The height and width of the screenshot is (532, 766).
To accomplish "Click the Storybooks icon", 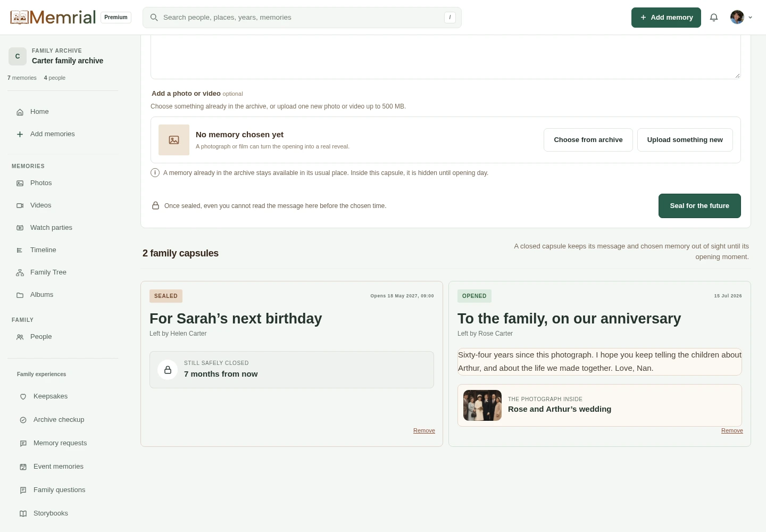I will (23, 513).
